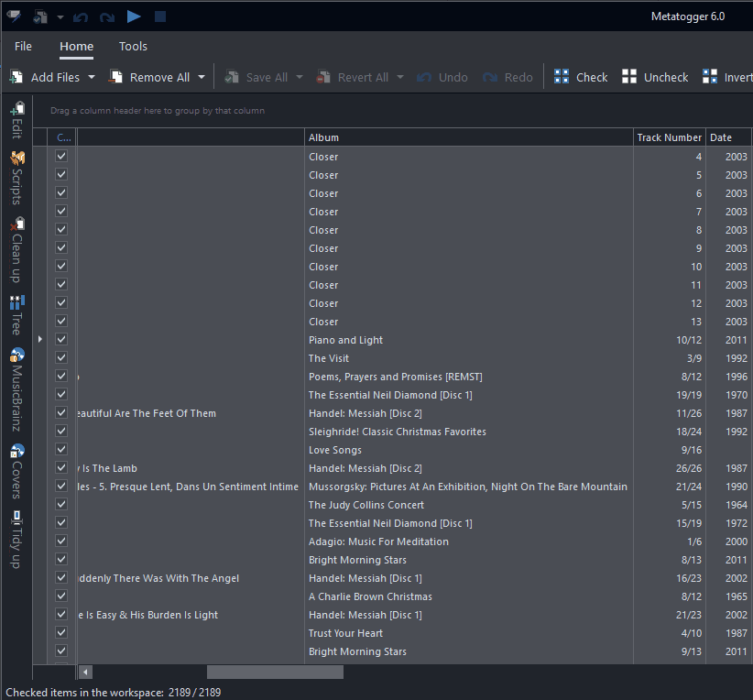This screenshot has height=700, width=753.
Task: Click the horizontal scrollbar at the bottom
Action: 275,672
